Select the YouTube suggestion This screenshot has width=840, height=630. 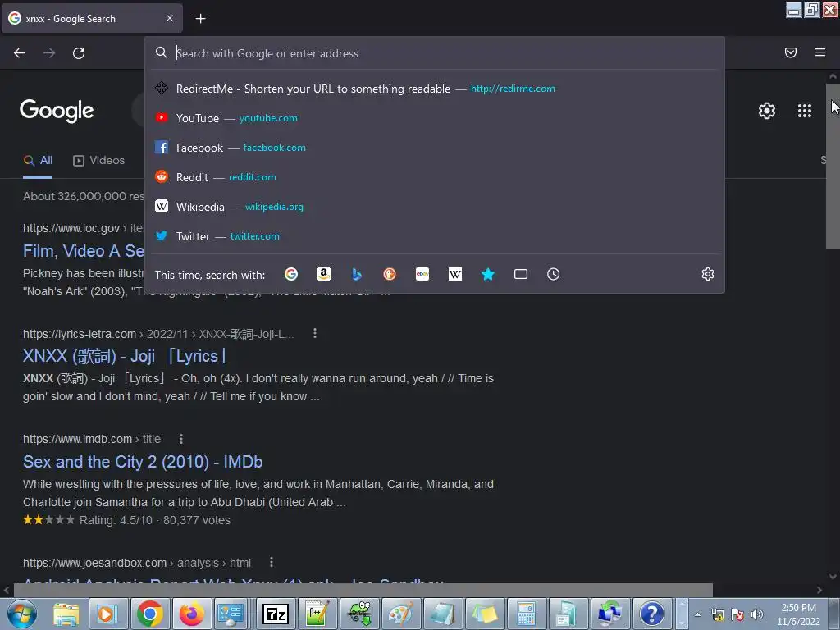[435, 118]
